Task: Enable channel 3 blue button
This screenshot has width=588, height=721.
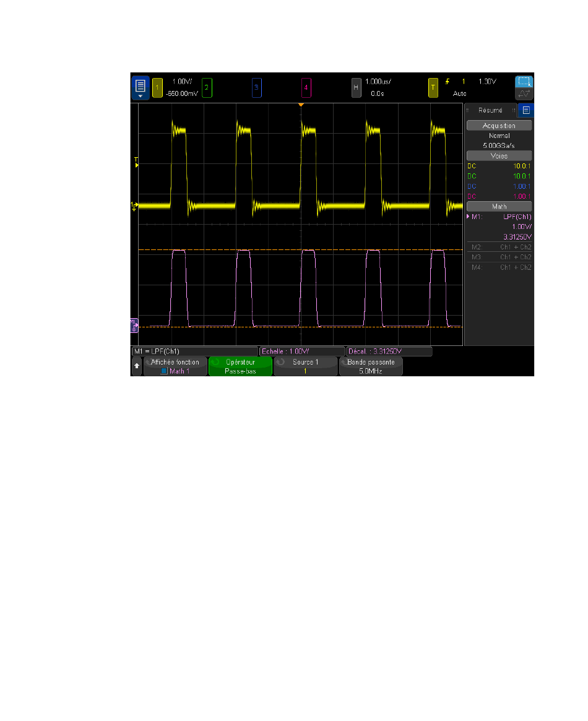Action: click(256, 87)
